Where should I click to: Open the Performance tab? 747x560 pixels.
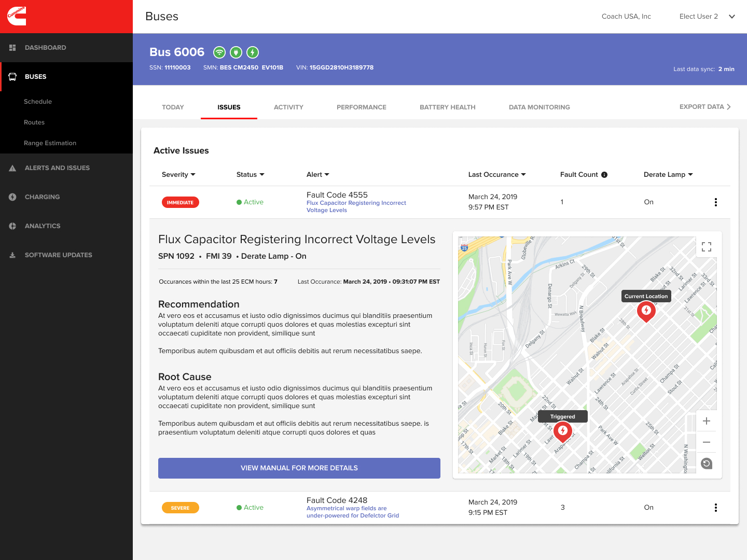click(362, 107)
